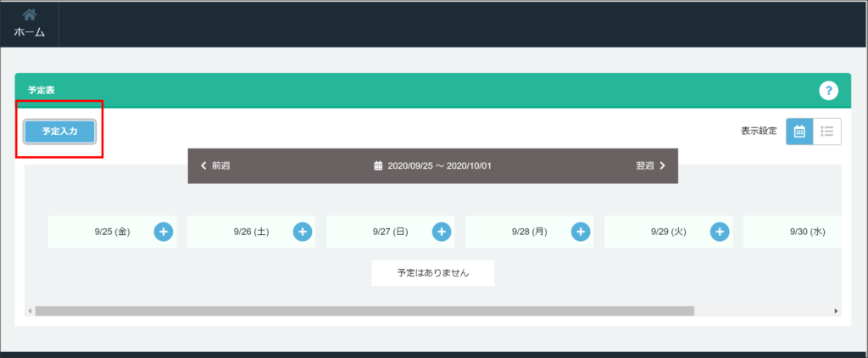This screenshot has height=358, width=868.
Task: Add schedule on 9/25 (金) plus icon
Action: point(164,232)
